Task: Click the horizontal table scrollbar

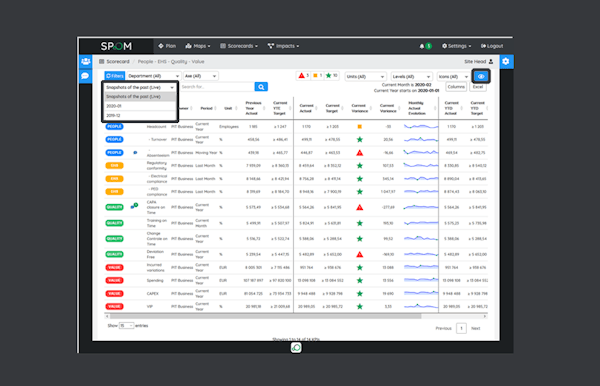Action: (265, 316)
